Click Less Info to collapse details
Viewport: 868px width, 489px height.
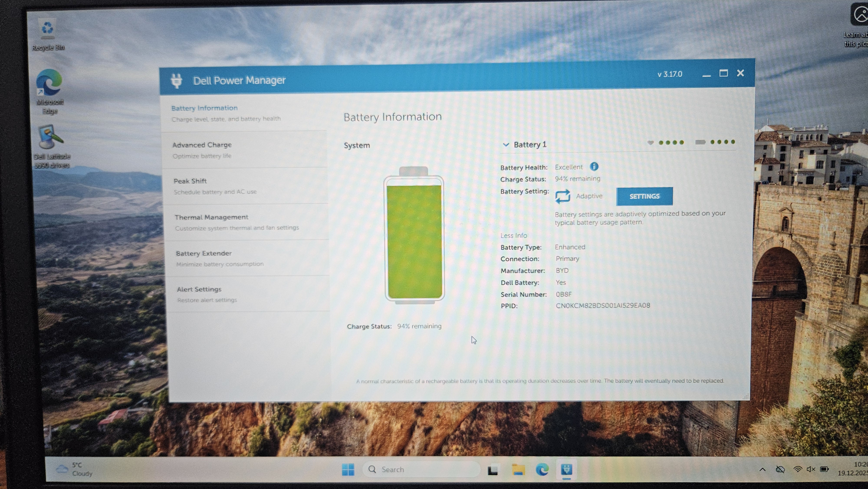pyautogui.click(x=513, y=235)
